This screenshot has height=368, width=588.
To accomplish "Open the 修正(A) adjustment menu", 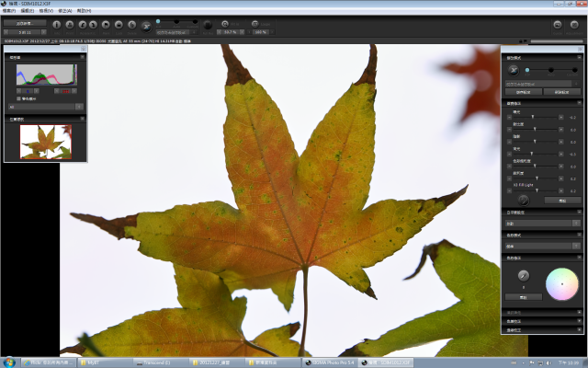I will pos(65,11).
